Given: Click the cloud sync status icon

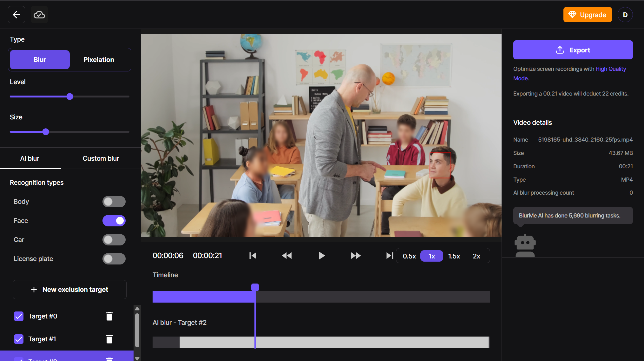Looking at the screenshot, I should (39, 15).
